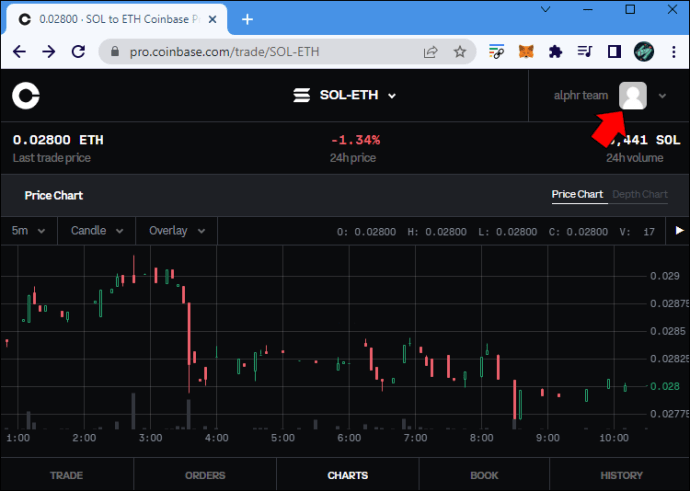Click the colorful lines extension icon

coord(496,52)
